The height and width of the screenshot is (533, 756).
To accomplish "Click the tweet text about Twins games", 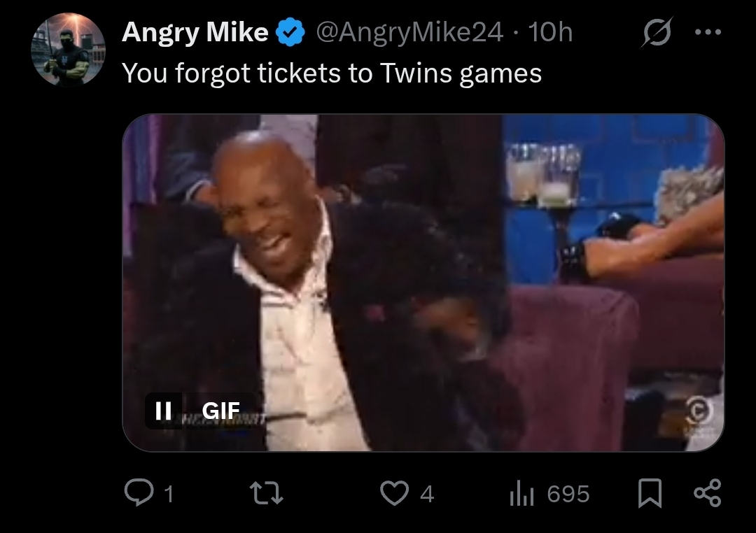I will 332,73.
